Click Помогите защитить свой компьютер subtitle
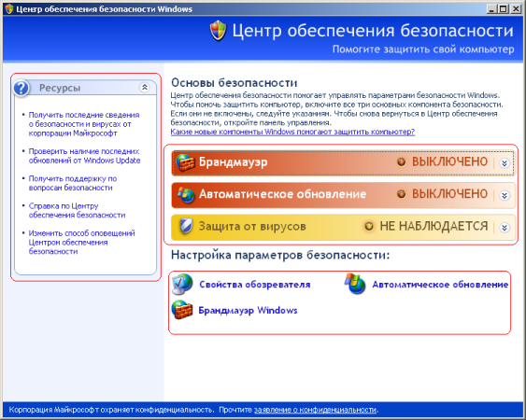The width and height of the screenshot is (526, 420). coord(423,49)
